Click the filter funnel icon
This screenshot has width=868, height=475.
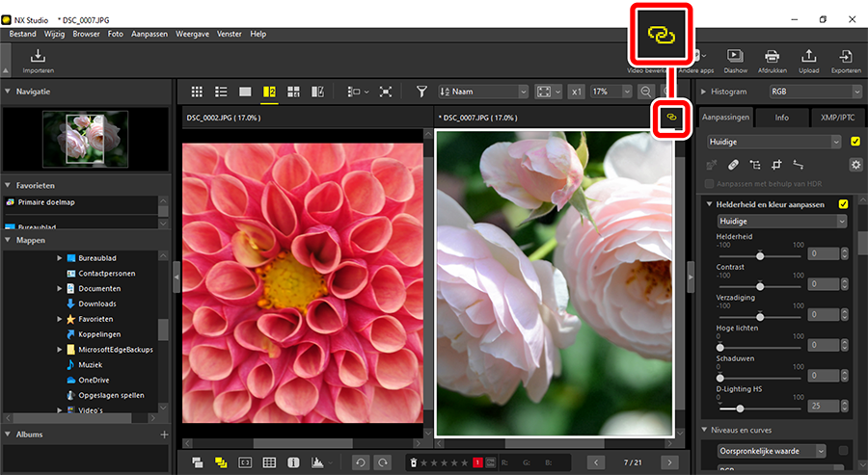point(421,92)
